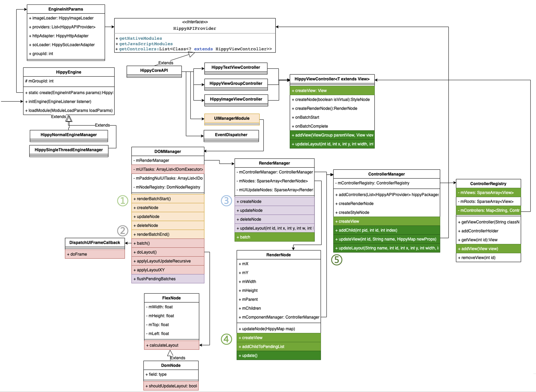
Task: Click the ControllerRegistry class title
Action: [488, 184]
